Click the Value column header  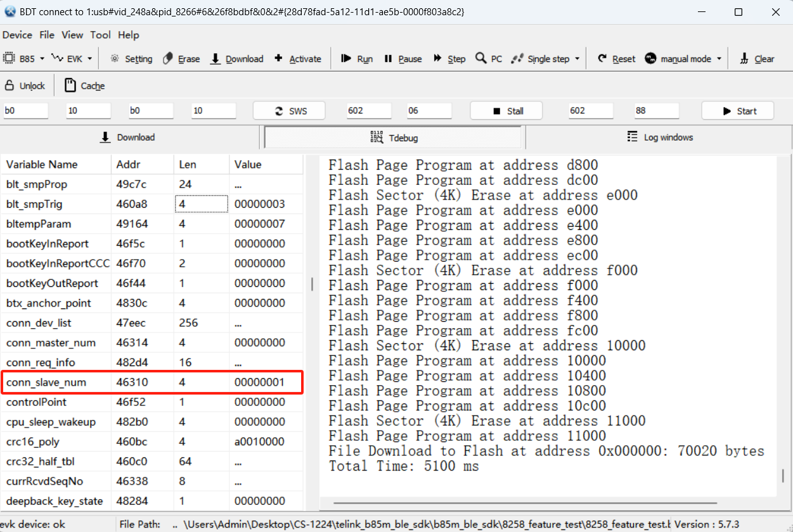[x=266, y=164]
